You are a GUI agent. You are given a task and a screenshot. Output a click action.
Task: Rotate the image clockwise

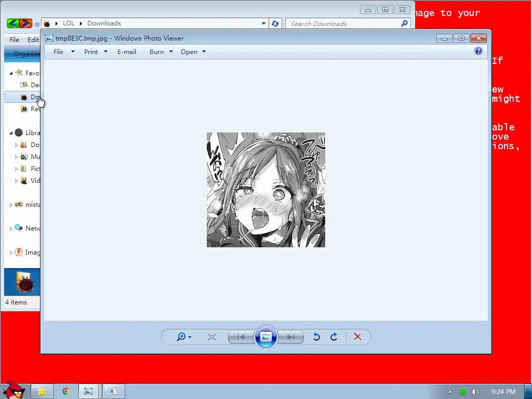[334, 337]
